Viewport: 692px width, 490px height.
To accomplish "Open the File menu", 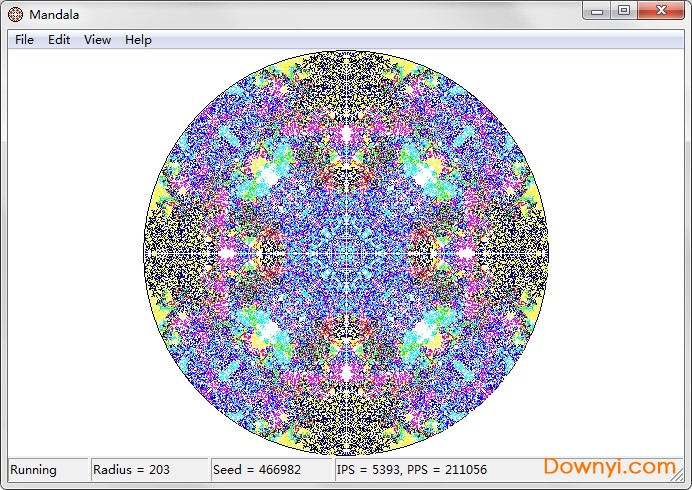I will tap(24, 40).
